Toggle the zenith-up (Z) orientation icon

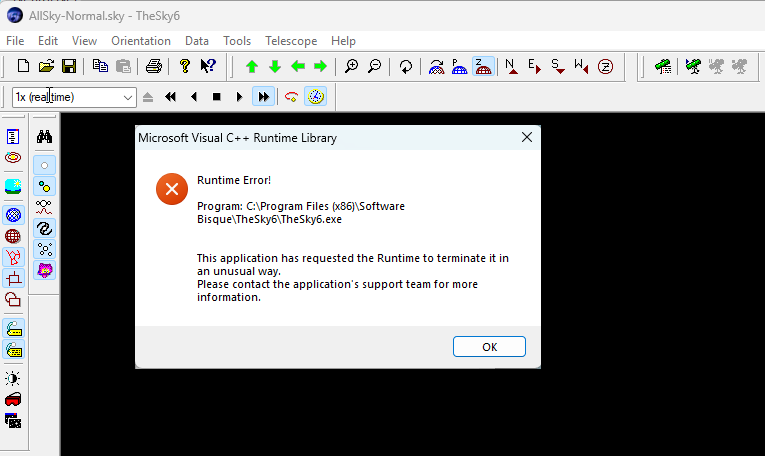click(483, 66)
